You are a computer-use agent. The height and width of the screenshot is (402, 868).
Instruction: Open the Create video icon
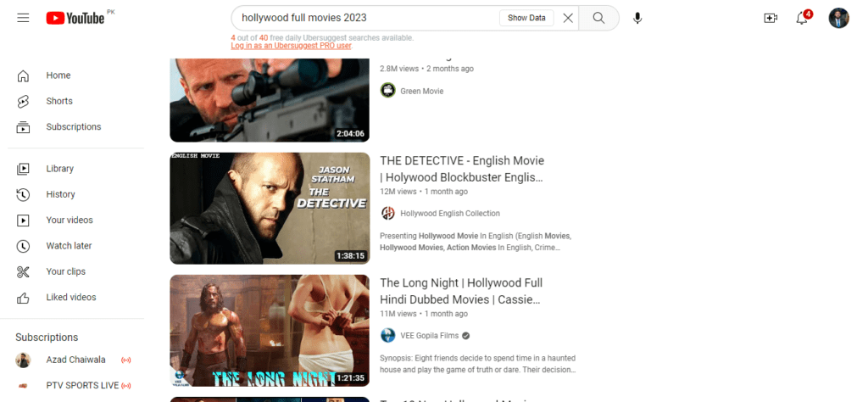coord(770,19)
